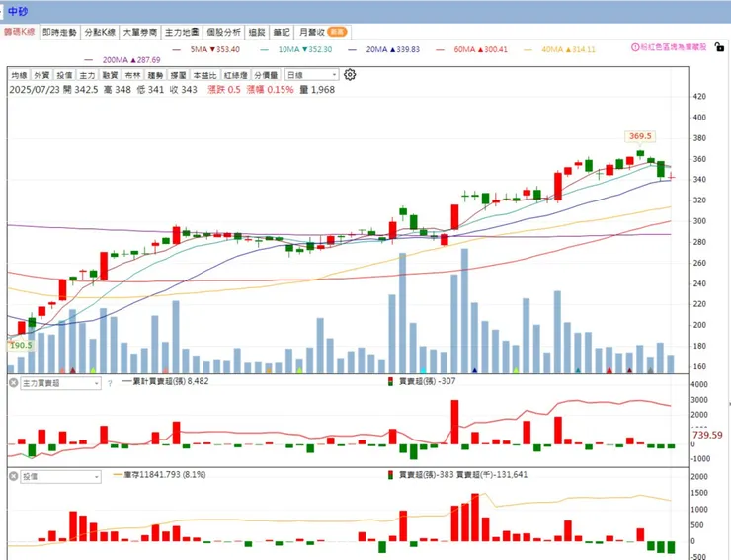
Task: Toggle the 撐壓 overlay button
Action: click(x=178, y=75)
